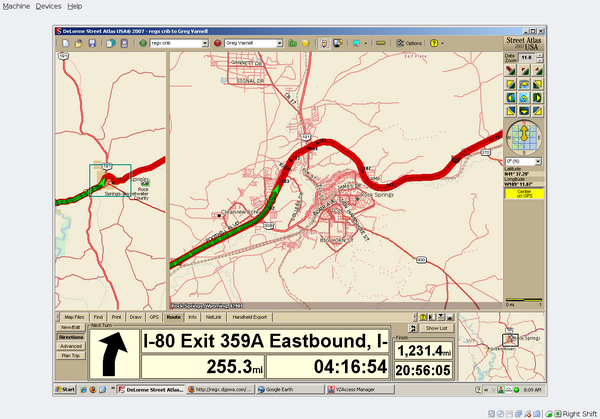The image size is (600, 419).
Task: Pan map west with left arrow icon
Action: pyautogui.click(x=510, y=98)
